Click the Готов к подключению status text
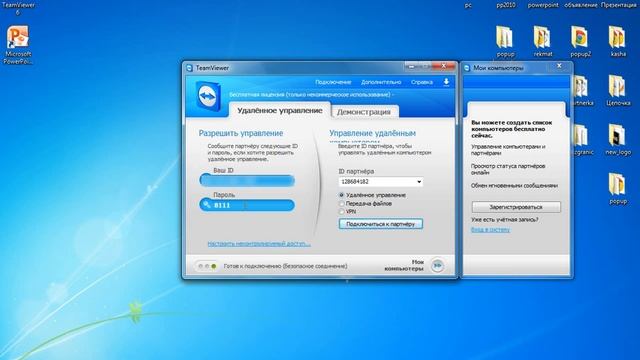The height and width of the screenshot is (360, 640). (x=285, y=266)
